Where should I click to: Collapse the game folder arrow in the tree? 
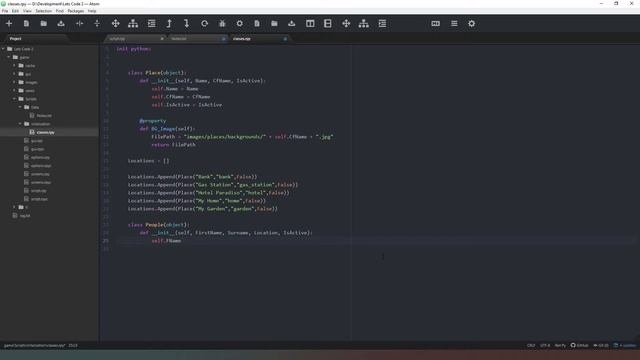click(x=9, y=57)
